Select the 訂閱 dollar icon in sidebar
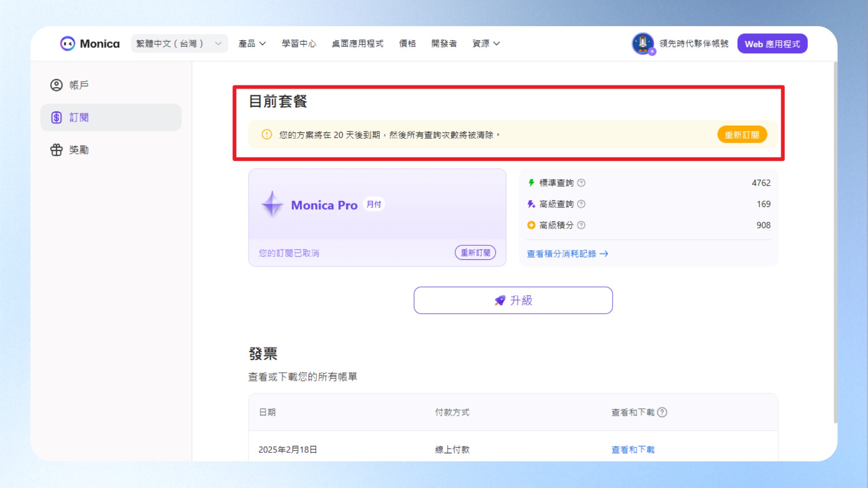This screenshot has height=488, width=868. tap(57, 117)
